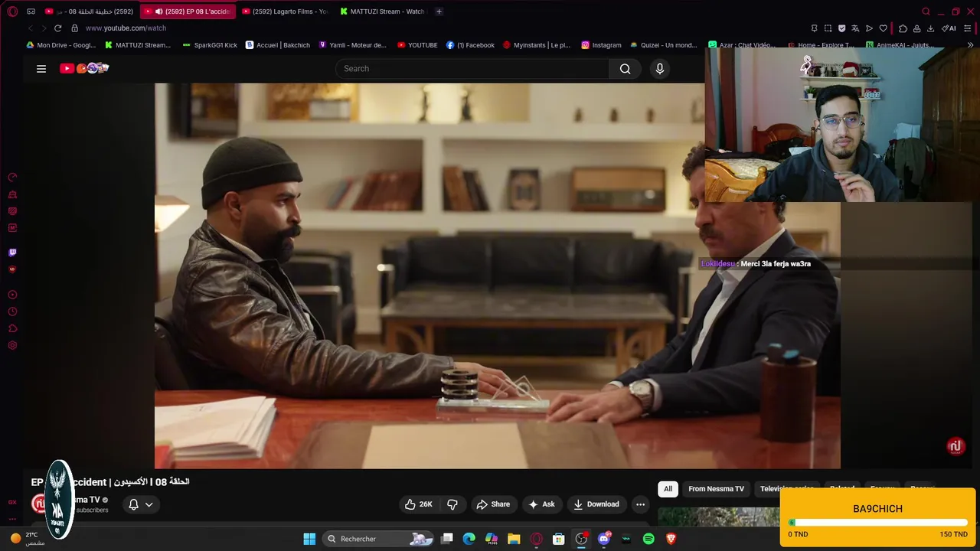Open Opera easy setup sliders icon
Screen dimensions: 980x551
point(969,28)
